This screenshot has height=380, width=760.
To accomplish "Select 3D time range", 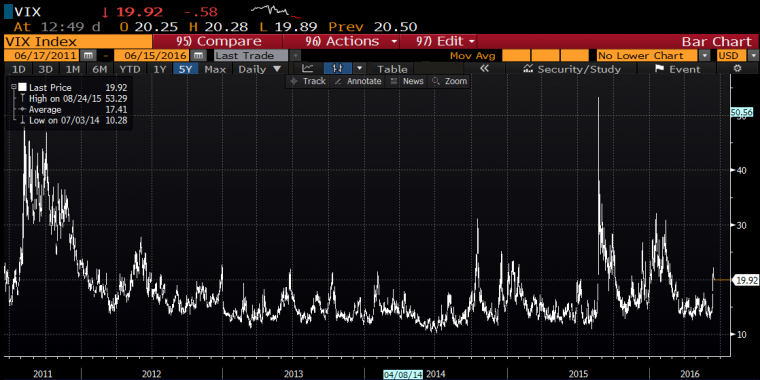I will tap(46, 69).
